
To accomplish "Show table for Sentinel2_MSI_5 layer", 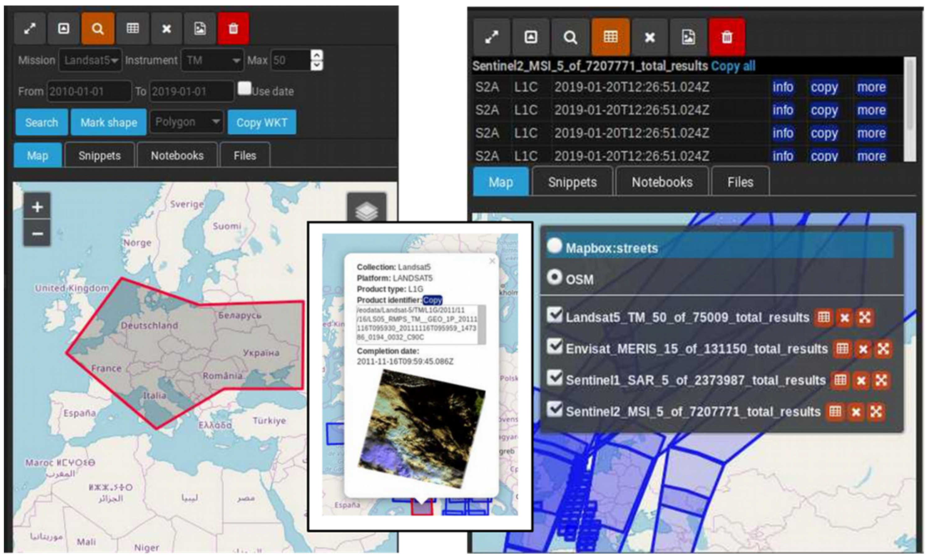I will click(835, 411).
